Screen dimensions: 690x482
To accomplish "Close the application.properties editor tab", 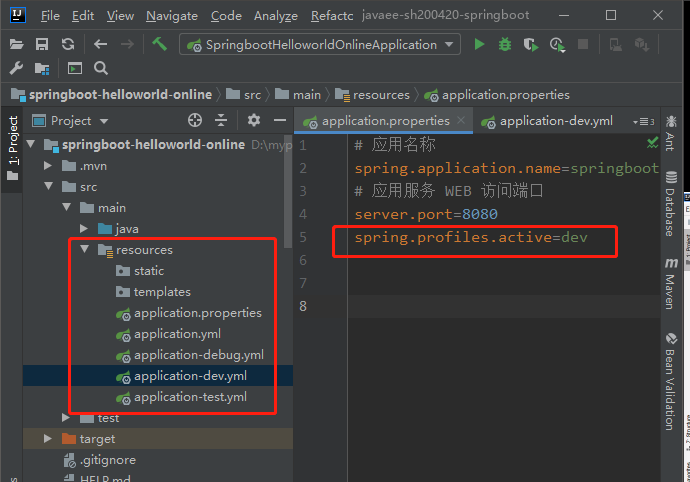I will coord(461,120).
